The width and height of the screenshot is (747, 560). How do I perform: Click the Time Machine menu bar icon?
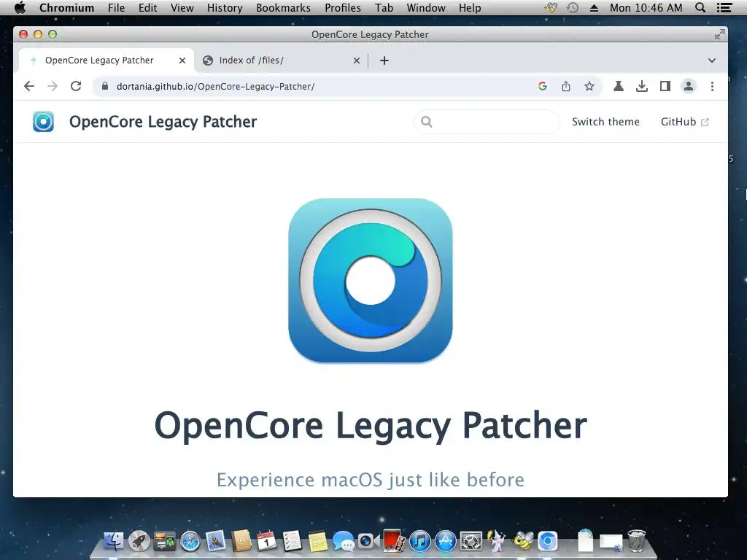tap(573, 7)
